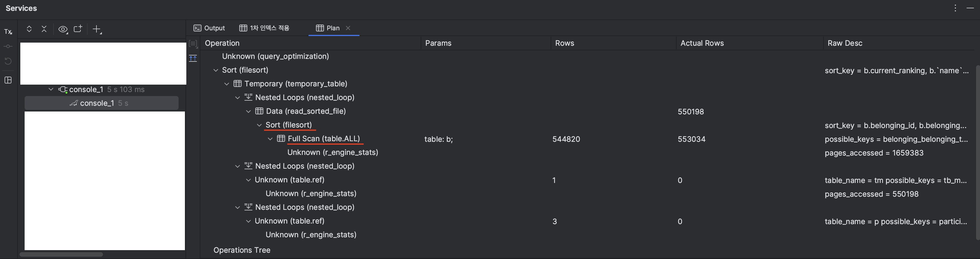Select the console_1 5 s session item

click(102, 103)
